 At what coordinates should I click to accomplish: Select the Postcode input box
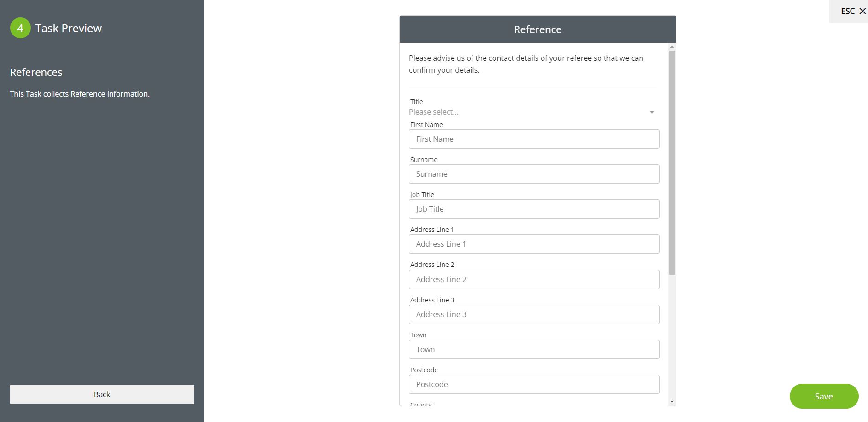pos(534,384)
